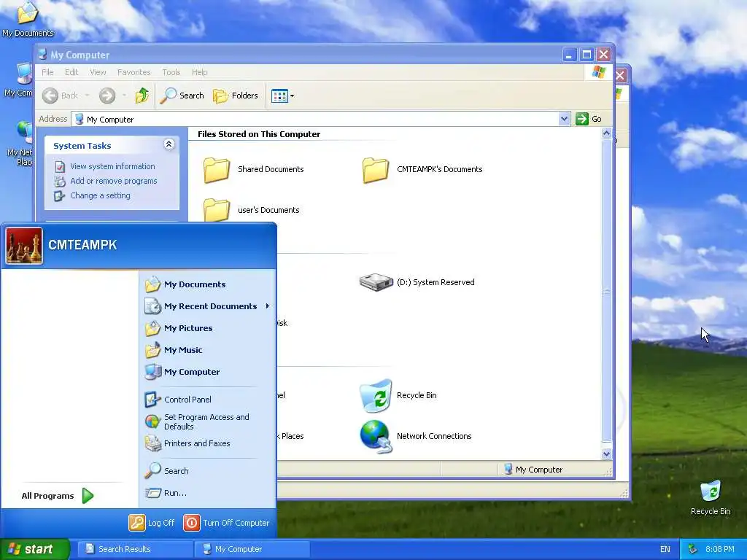Open Set Program Access and Defaults
Viewport: 747px width, 560px height.
click(x=208, y=422)
